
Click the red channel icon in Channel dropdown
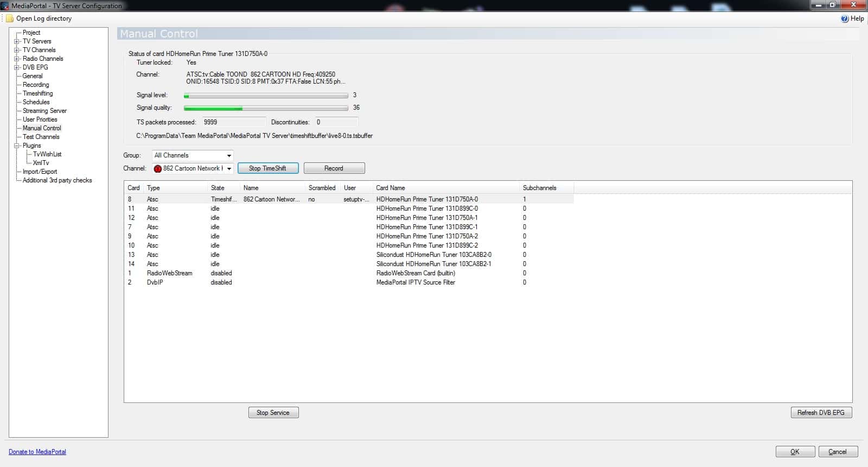(x=158, y=168)
